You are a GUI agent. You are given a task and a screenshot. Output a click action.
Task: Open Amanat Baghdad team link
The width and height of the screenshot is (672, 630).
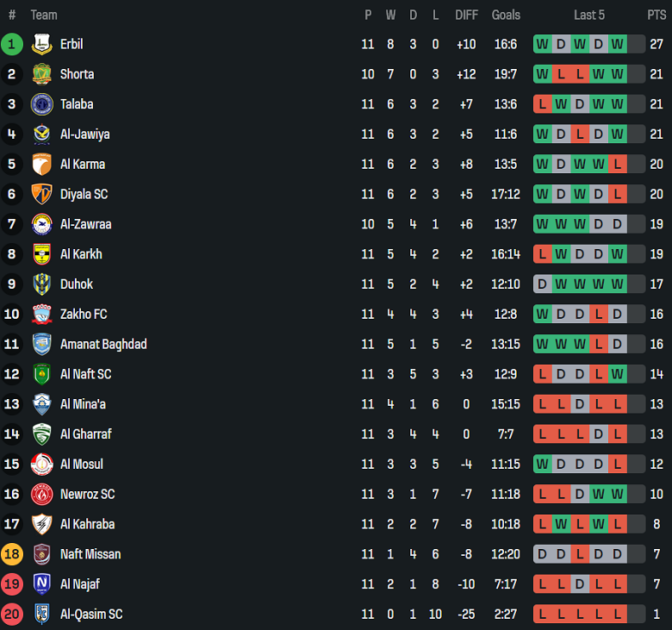pyautogui.click(x=103, y=345)
